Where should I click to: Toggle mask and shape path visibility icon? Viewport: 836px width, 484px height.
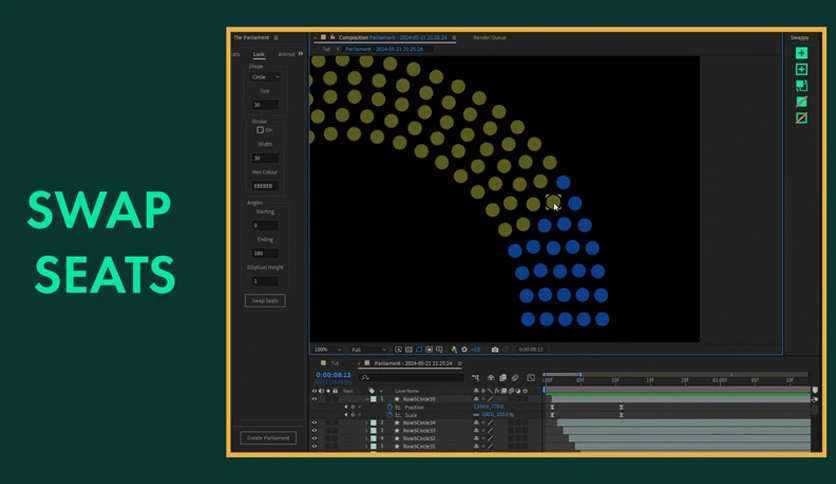coord(419,350)
